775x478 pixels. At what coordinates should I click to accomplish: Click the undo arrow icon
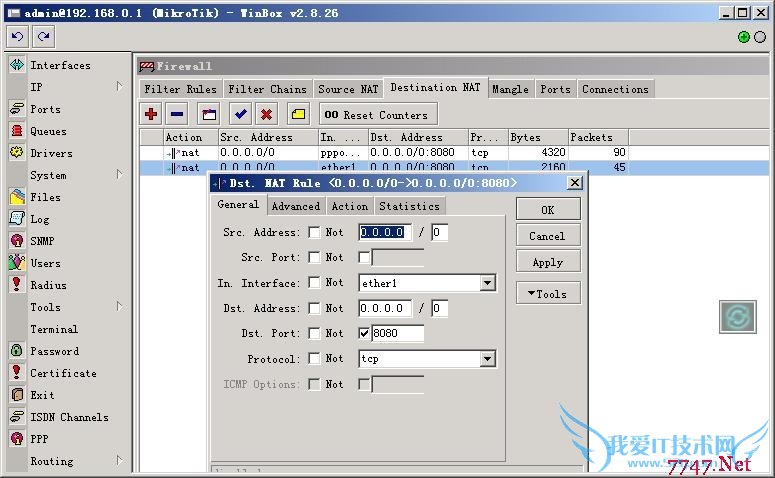pyautogui.click(x=17, y=37)
